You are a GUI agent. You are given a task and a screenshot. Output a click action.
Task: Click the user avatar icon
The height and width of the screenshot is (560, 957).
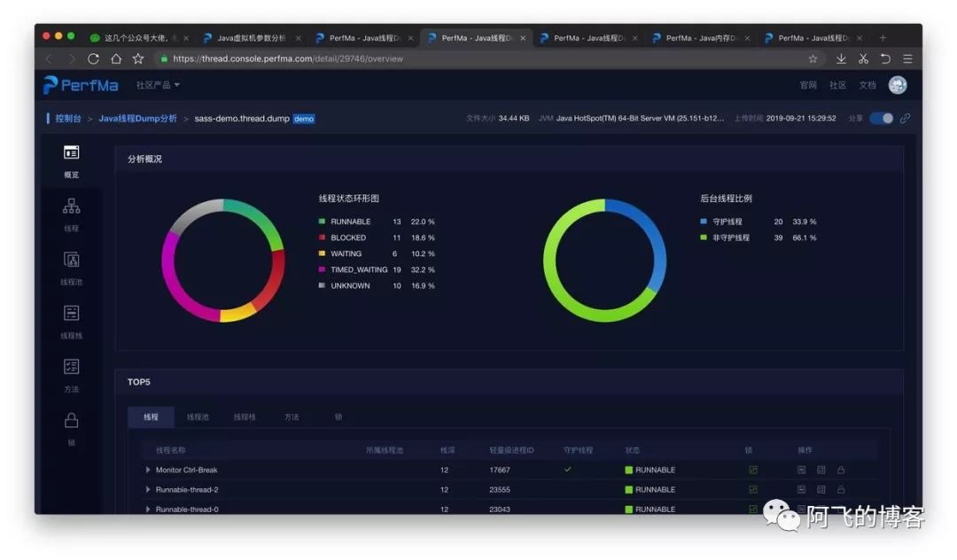(898, 85)
